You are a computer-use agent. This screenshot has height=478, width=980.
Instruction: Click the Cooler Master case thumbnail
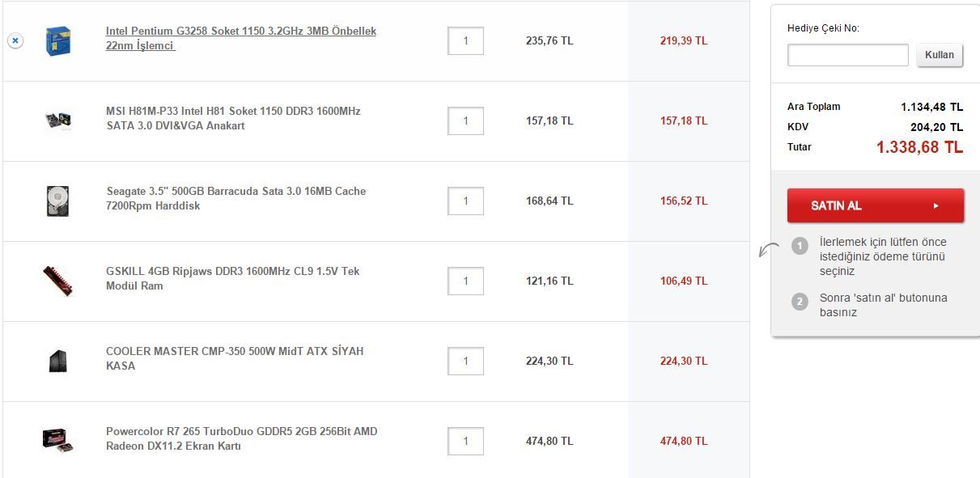click(57, 361)
